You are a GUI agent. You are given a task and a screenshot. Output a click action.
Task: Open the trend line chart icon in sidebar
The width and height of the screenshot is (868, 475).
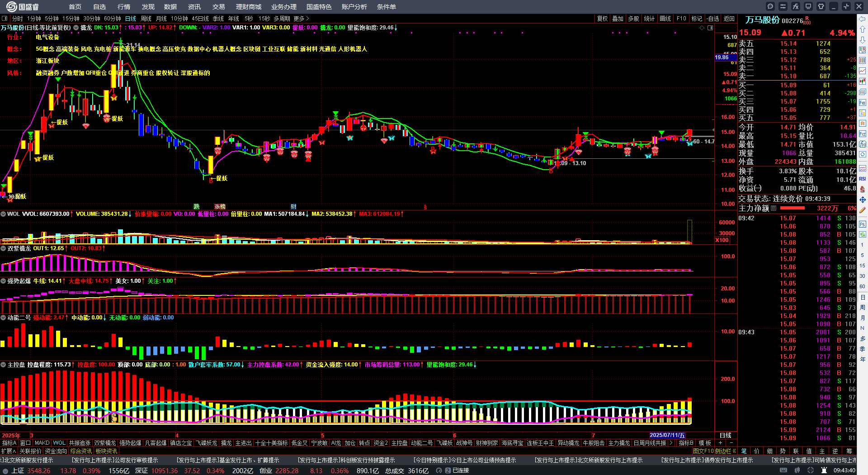click(863, 71)
